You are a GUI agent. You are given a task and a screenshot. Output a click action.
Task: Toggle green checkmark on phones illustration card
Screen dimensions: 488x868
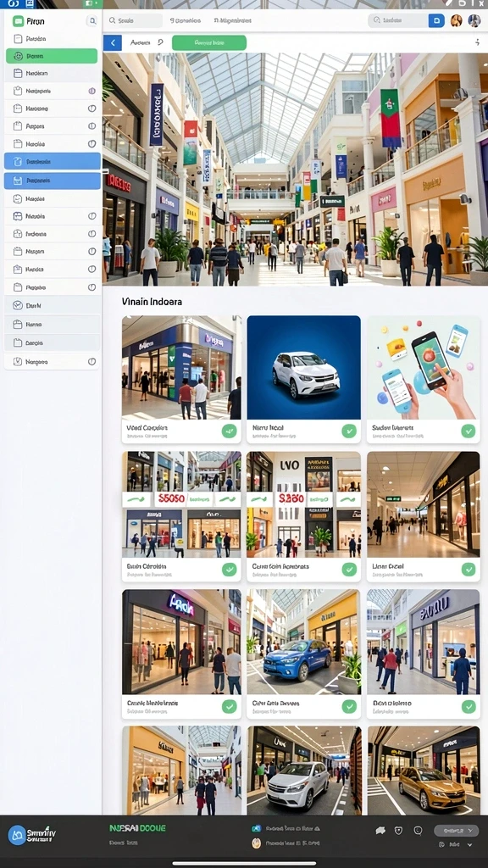click(x=469, y=431)
